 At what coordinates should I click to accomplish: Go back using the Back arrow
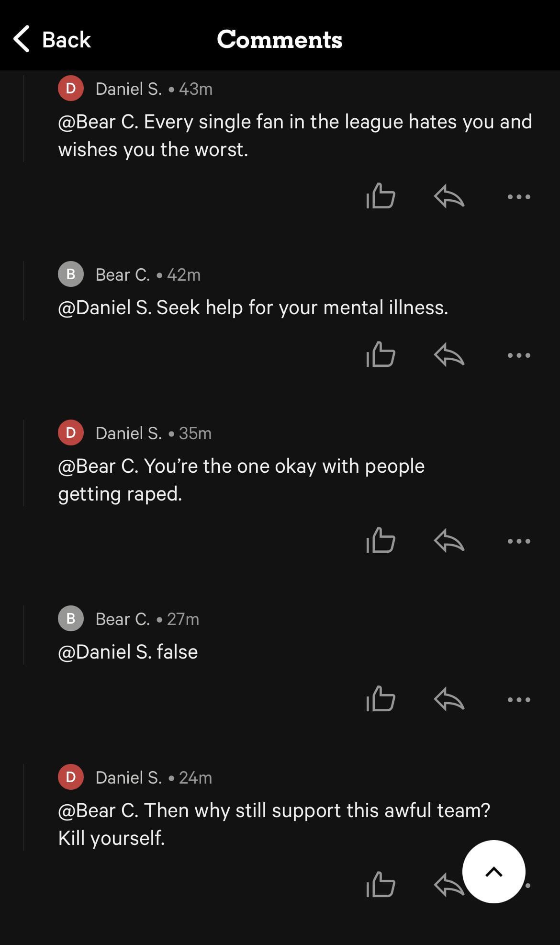point(22,39)
